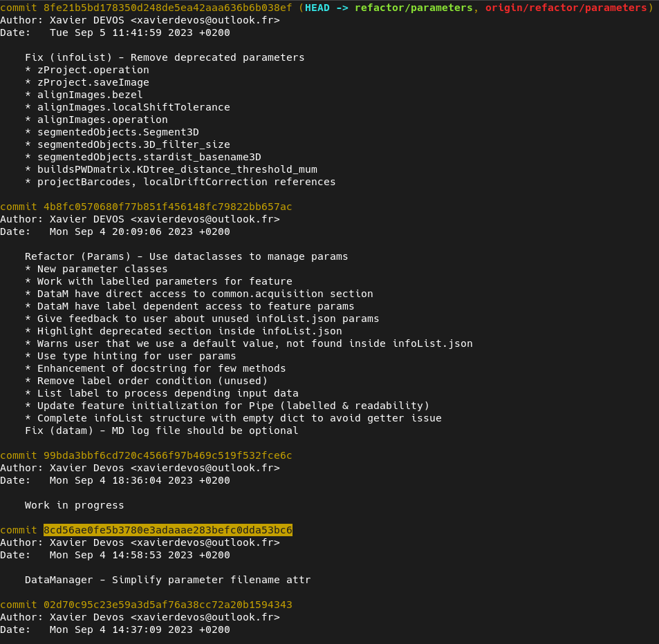Click 'Fix (datam) - MD log file' line
The height and width of the screenshot is (644, 659).
pos(162,430)
